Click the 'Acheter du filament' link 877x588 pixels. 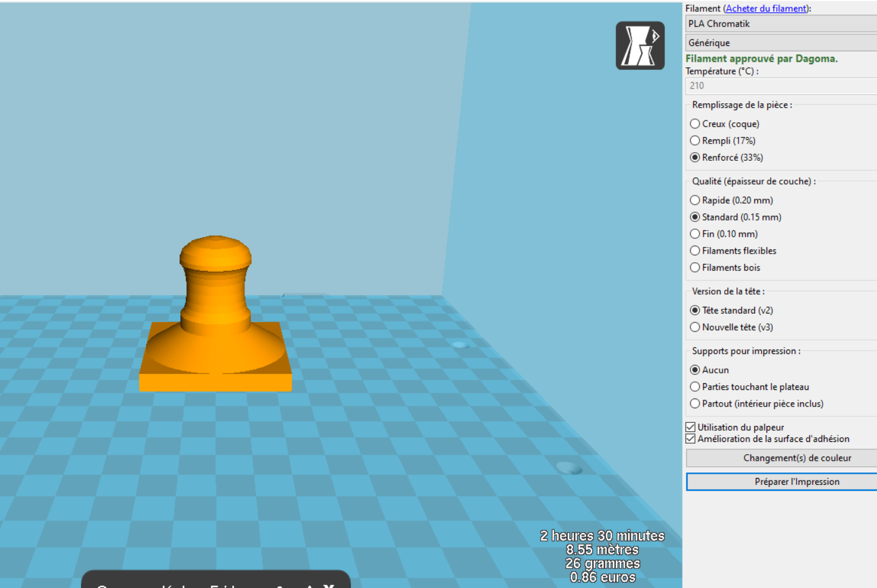[766, 9]
